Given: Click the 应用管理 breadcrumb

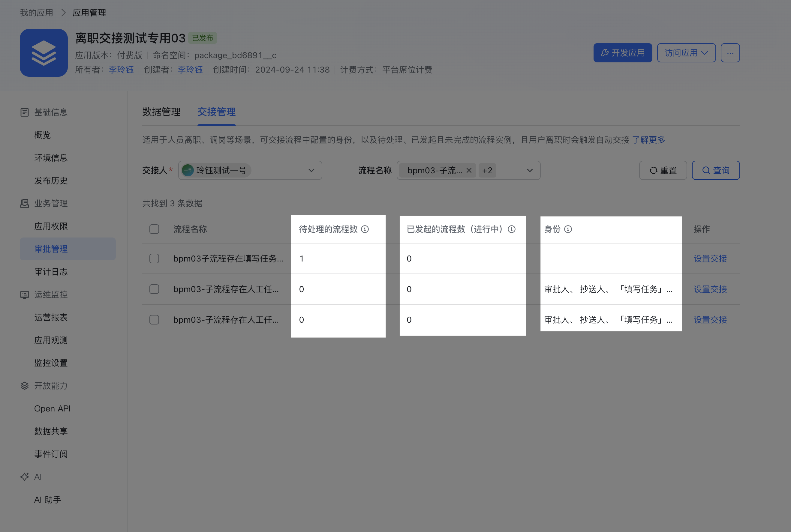Looking at the screenshot, I should point(89,13).
